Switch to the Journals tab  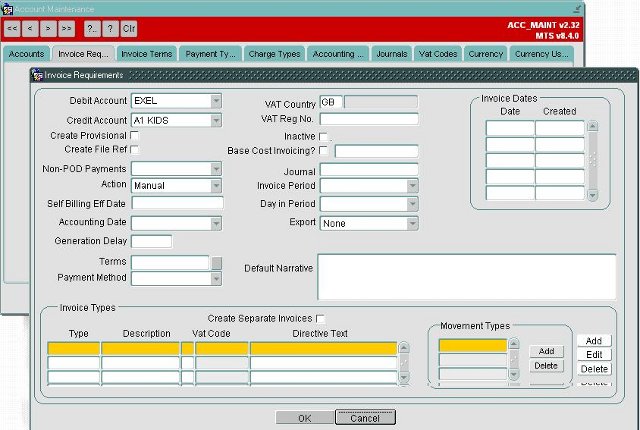(392, 54)
